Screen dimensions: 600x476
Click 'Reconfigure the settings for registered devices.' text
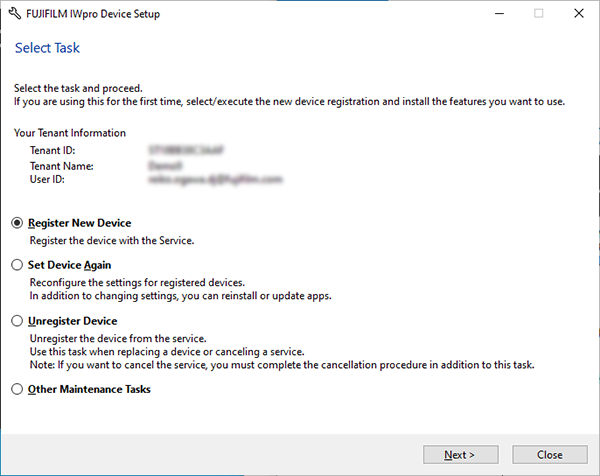[137, 282]
